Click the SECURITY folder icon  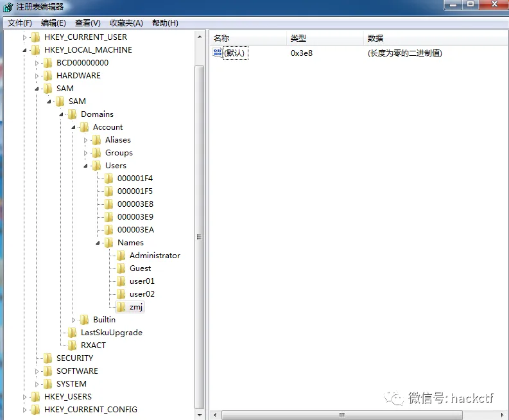47,358
